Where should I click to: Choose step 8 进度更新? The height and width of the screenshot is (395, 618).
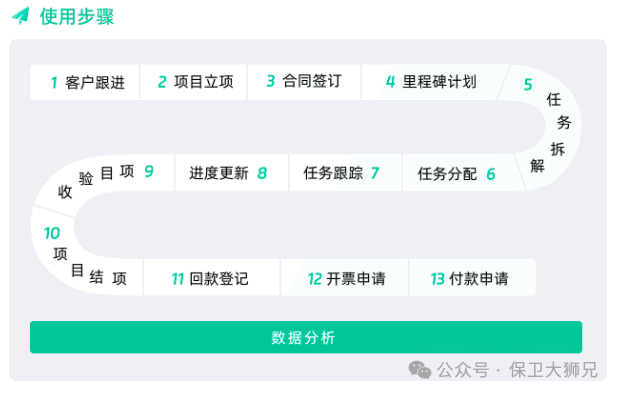(x=231, y=173)
